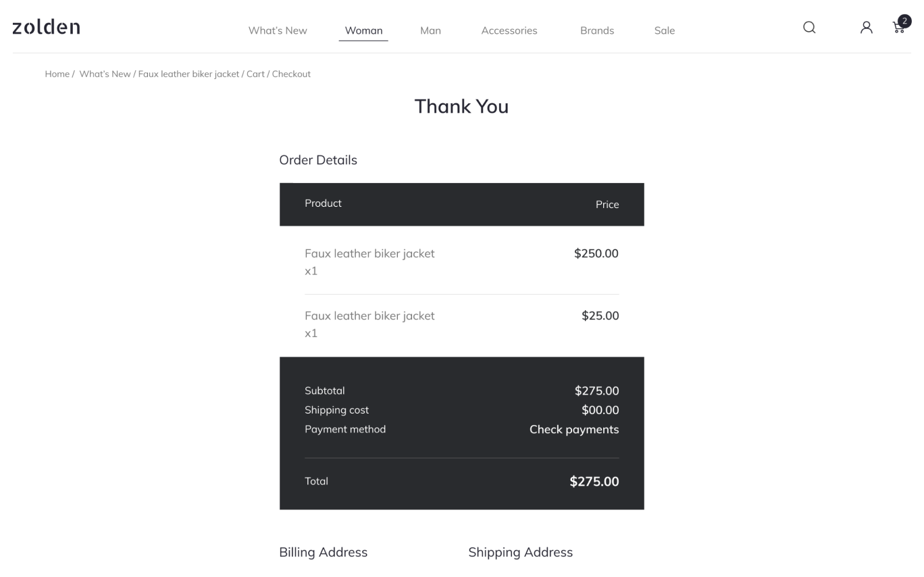The height and width of the screenshot is (577, 924).
Task: Click the Checkout breadcrumb
Action: (x=291, y=74)
